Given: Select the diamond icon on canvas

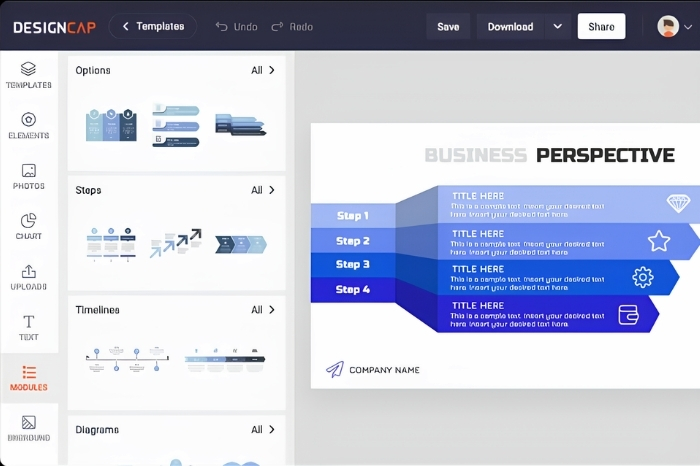Looking at the screenshot, I should pos(678,204).
